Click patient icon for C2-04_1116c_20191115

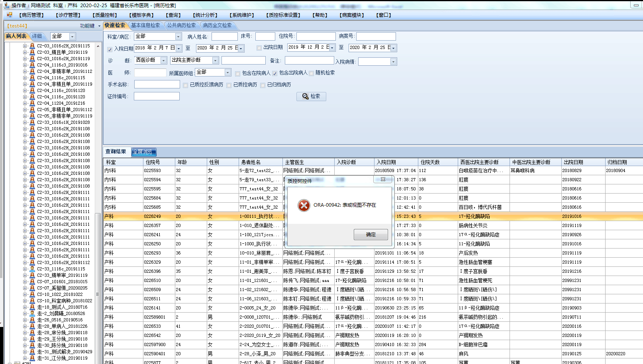pyautogui.click(x=32, y=78)
